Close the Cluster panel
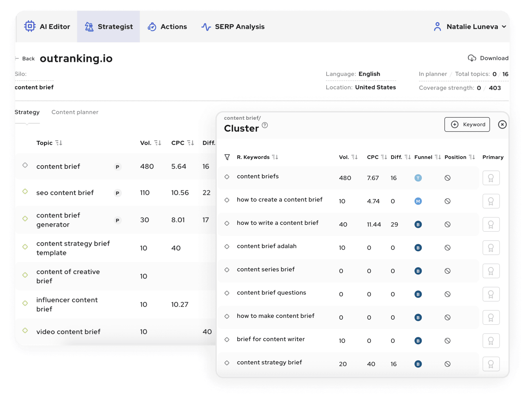 [x=502, y=124]
